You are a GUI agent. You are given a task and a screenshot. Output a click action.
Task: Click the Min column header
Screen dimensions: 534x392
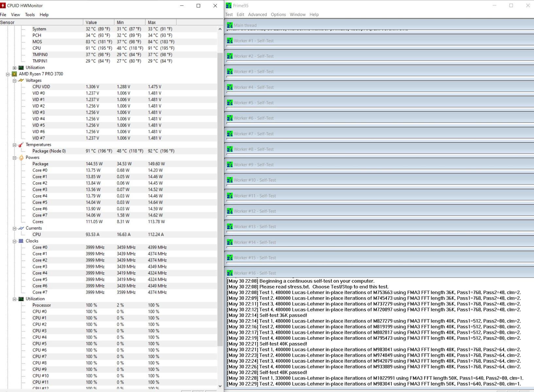130,22
